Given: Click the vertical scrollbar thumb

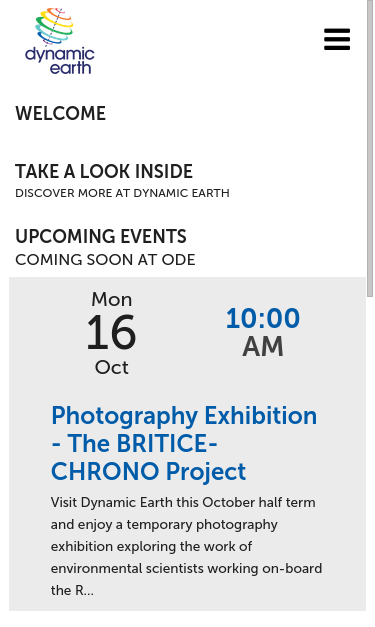Looking at the screenshot, I should click(x=370, y=148).
